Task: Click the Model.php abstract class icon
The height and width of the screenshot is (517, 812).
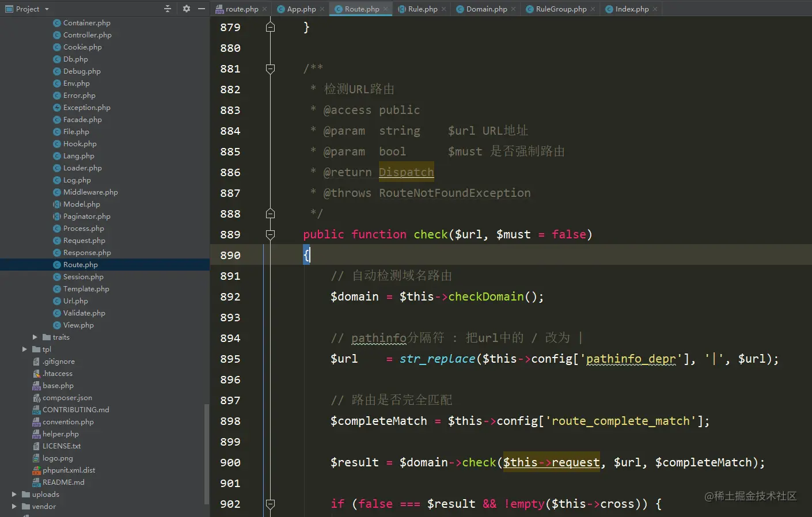Action: click(x=57, y=204)
